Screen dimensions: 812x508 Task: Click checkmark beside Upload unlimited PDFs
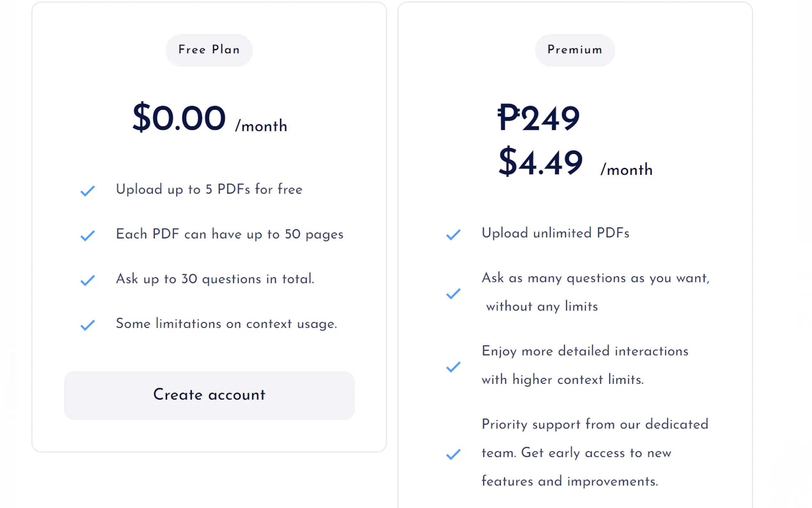click(x=453, y=234)
